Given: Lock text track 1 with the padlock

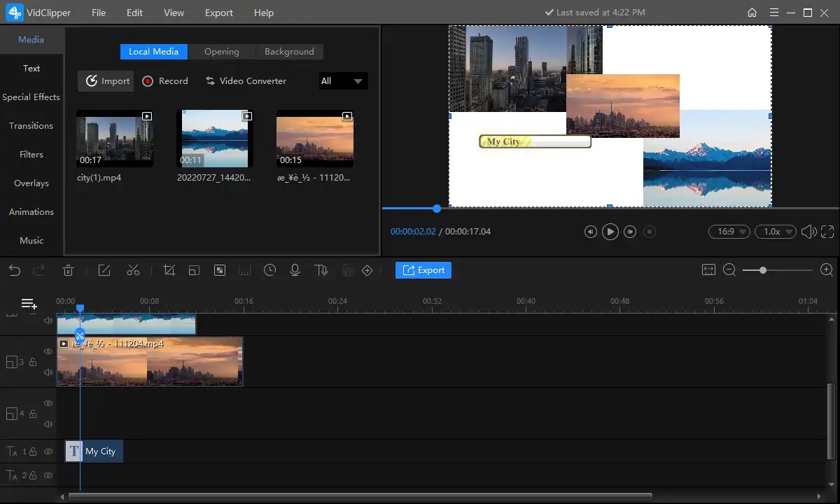Looking at the screenshot, I should click(x=31, y=451).
